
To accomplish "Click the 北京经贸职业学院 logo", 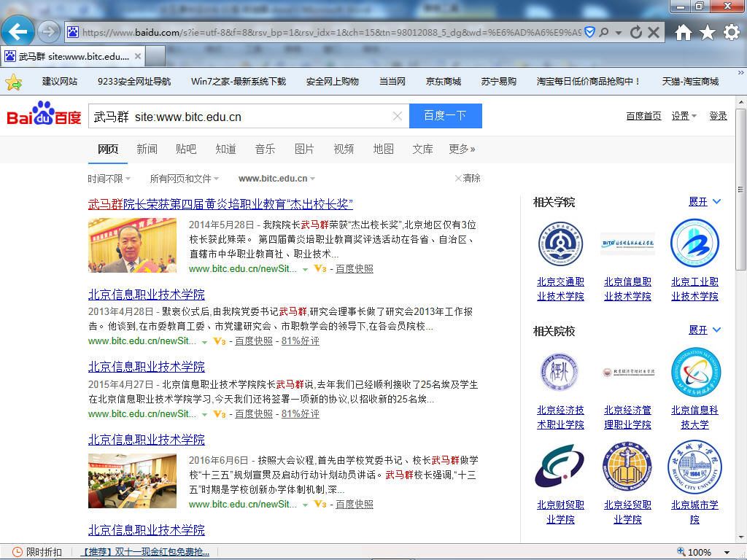I will pos(627,466).
